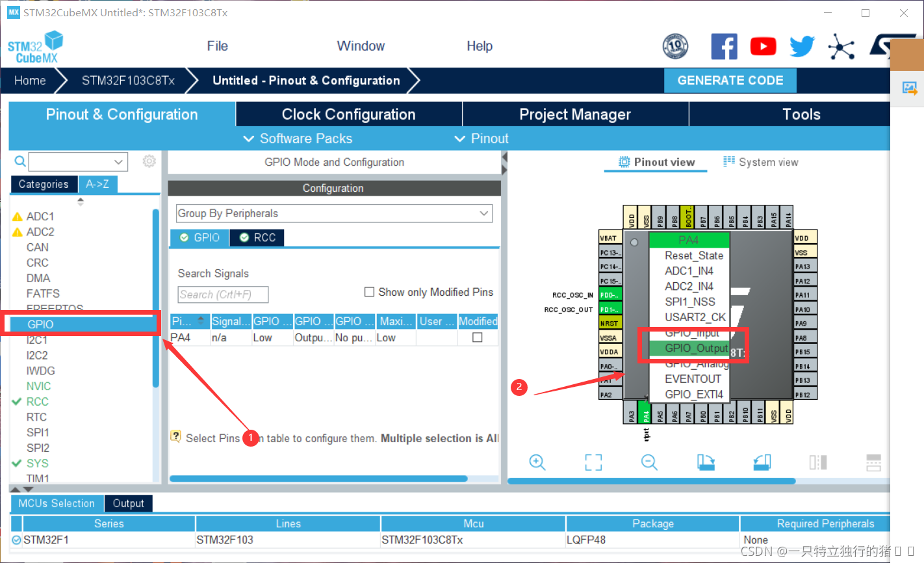Open the Output tab at bottom
The image size is (924, 563).
[128, 503]
